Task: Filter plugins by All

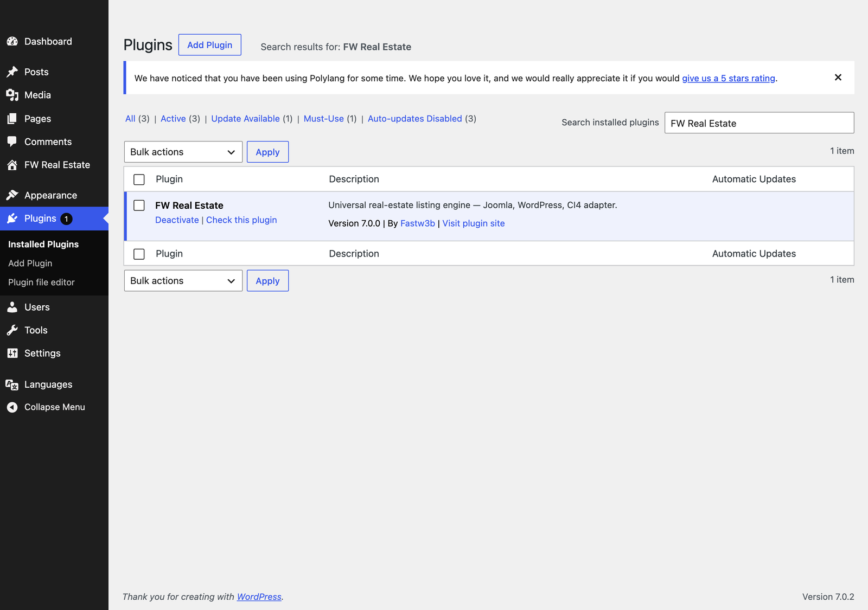Action: click(x=130, y=119)
